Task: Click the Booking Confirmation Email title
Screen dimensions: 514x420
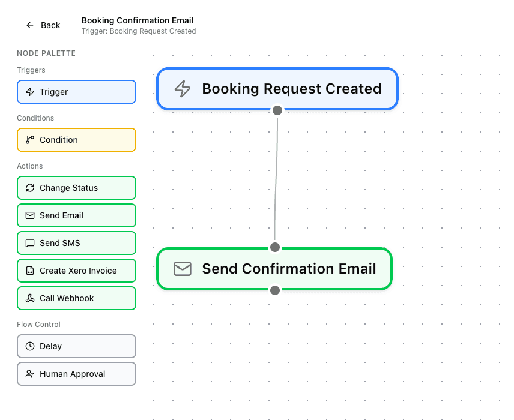Action: [137, 20]
